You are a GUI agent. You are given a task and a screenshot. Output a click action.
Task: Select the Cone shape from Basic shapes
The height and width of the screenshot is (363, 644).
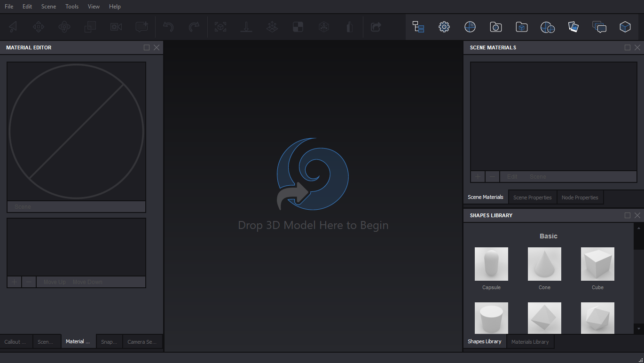544,264
